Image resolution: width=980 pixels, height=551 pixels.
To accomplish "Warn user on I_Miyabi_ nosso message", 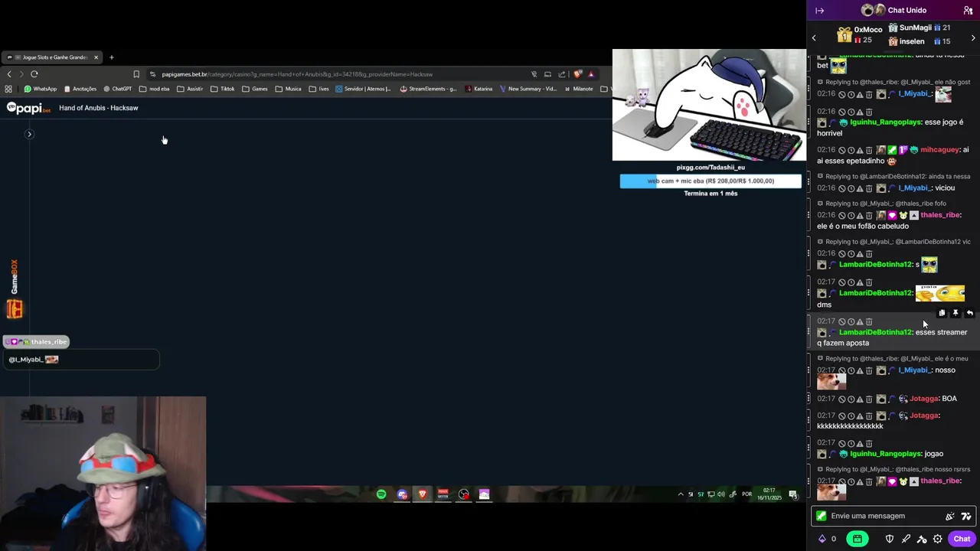I will (x=860, y=370).
